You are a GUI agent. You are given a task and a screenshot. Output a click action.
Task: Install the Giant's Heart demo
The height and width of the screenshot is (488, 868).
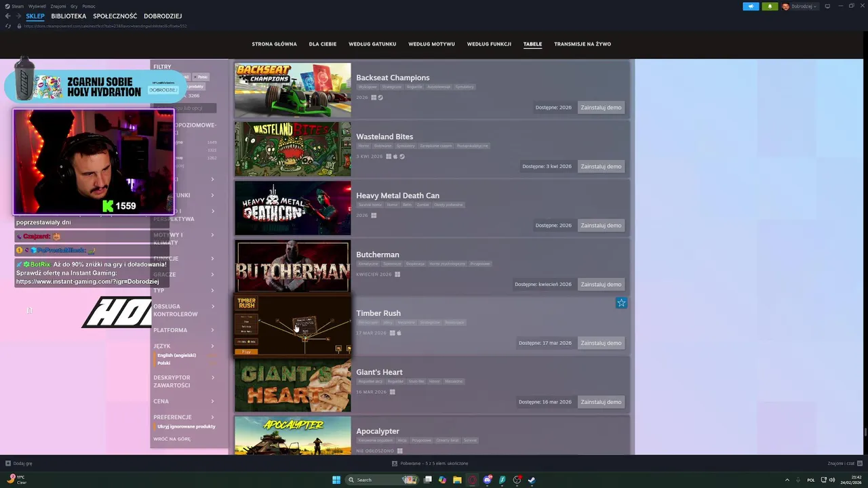coord(601,402)
